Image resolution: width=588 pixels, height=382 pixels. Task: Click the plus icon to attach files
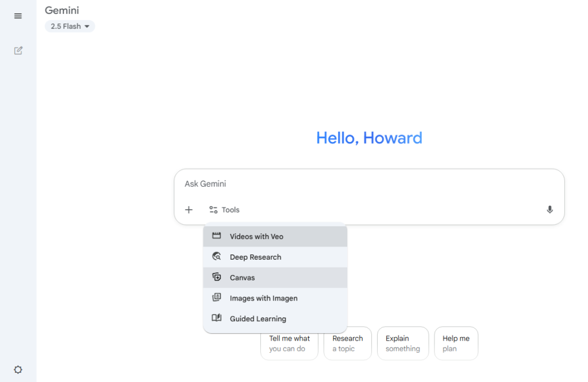[189, 210]
